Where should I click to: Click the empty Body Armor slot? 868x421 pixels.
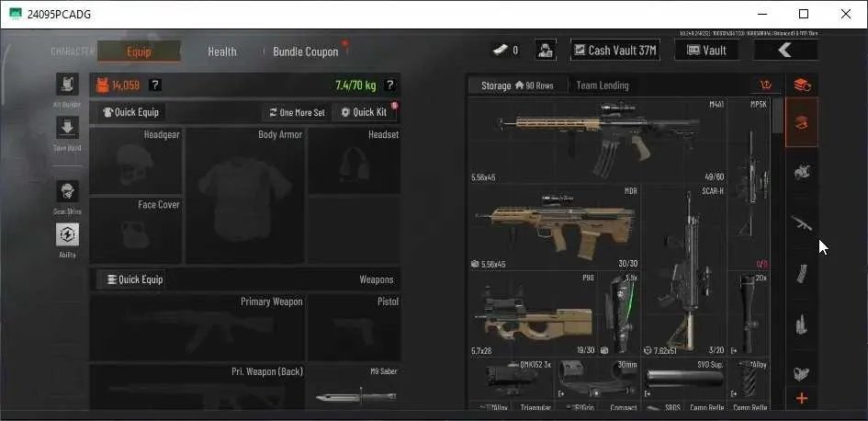(244, 196)
